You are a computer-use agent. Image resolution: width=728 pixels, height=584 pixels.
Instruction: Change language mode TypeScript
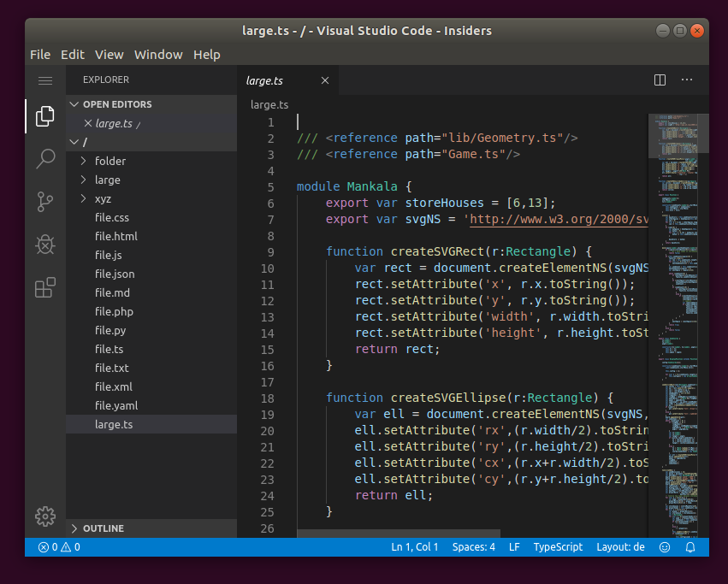558,547
